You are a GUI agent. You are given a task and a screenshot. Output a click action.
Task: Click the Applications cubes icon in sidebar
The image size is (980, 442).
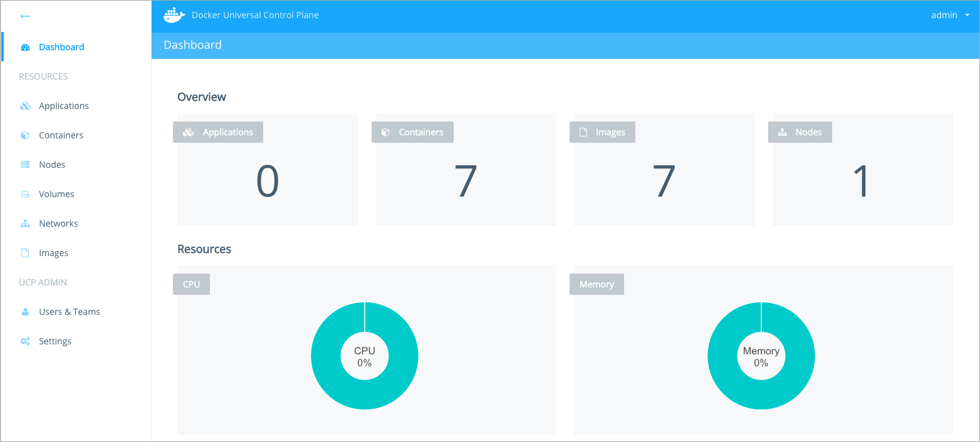pos(25,106)
